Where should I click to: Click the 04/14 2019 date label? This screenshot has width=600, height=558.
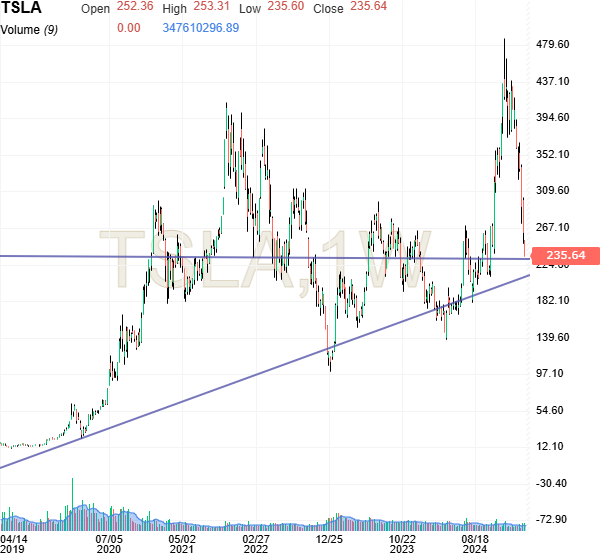[x=12, y=543]
